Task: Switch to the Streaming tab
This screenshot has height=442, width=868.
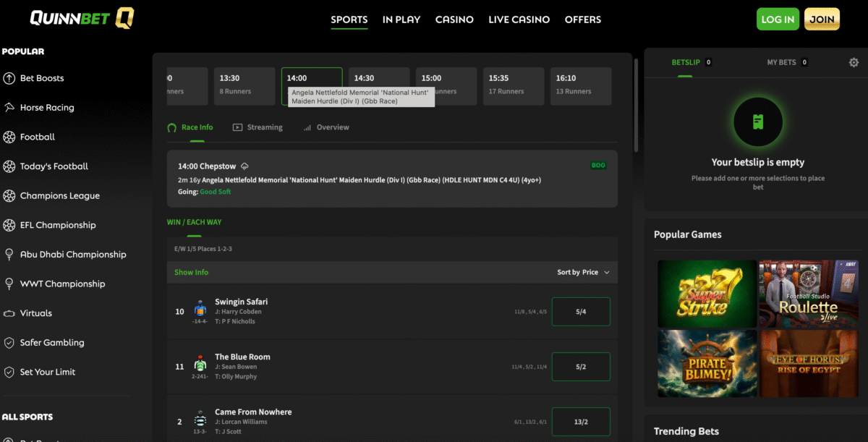Action: [x=258, y=127]
